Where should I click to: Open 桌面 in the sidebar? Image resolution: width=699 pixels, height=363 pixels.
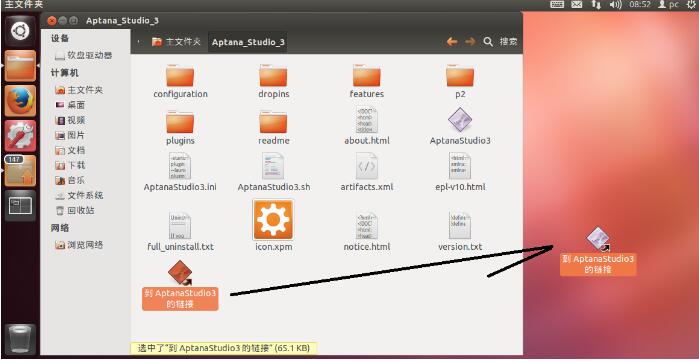(x=70, y=105)
